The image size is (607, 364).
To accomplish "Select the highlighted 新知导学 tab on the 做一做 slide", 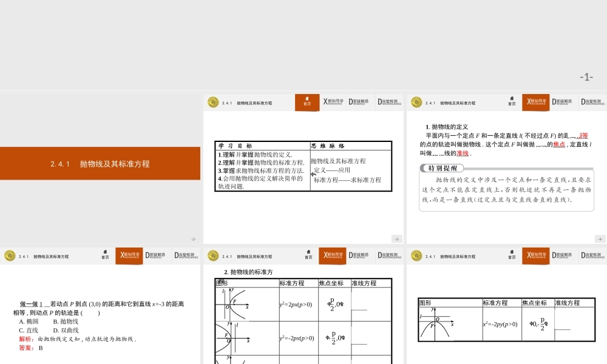I will coord(129,255).
